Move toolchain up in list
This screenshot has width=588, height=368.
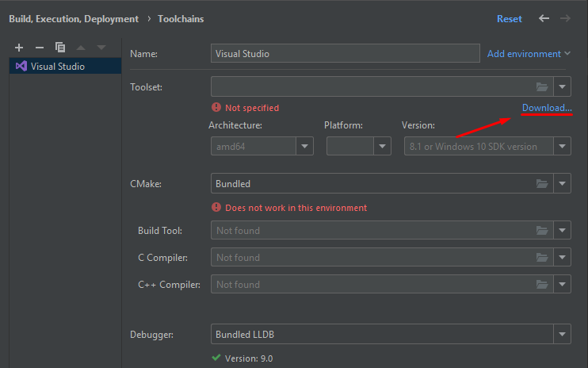pos(81,48)
